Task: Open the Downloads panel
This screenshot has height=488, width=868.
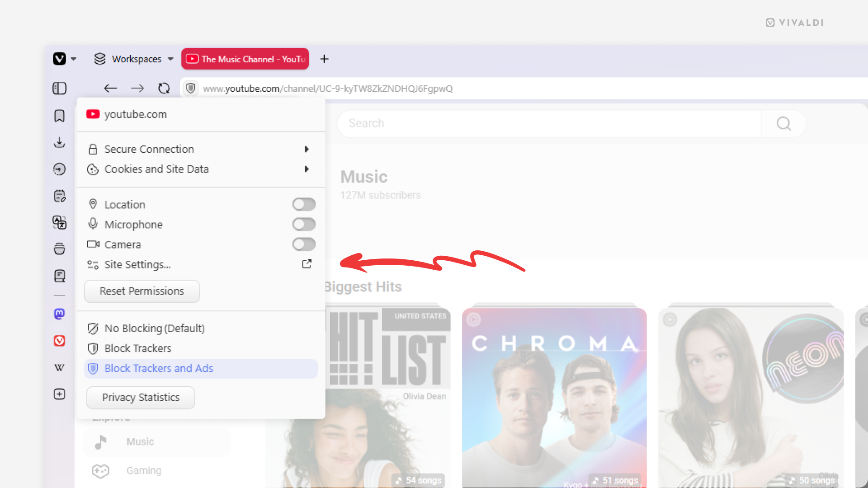Action: click(60, 142)
